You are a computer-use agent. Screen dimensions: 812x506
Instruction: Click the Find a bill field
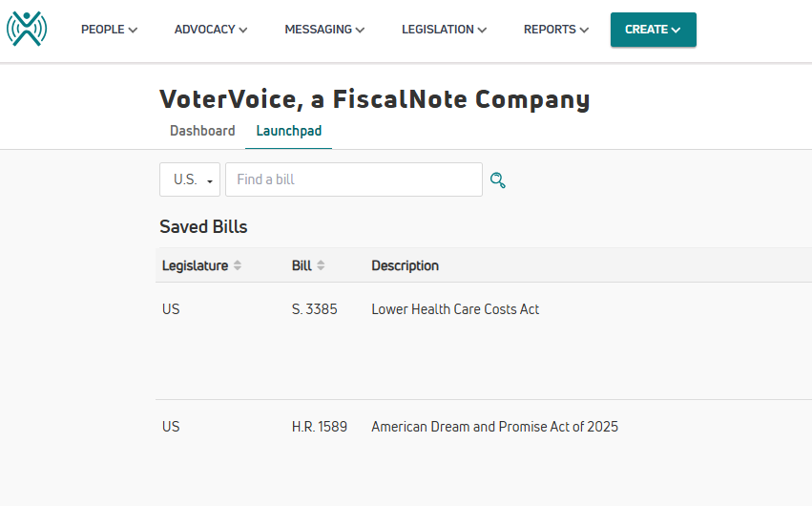click(x=354, y=179)
